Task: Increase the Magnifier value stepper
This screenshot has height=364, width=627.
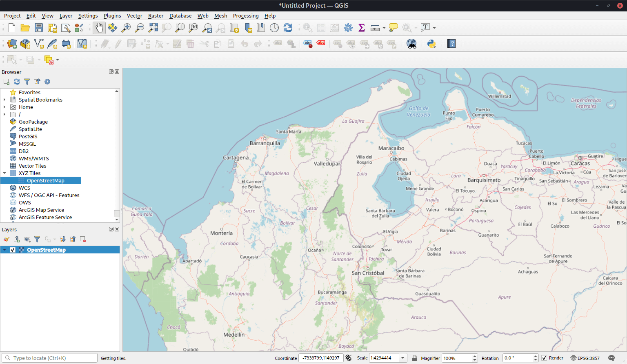Action: pos(475,356)
